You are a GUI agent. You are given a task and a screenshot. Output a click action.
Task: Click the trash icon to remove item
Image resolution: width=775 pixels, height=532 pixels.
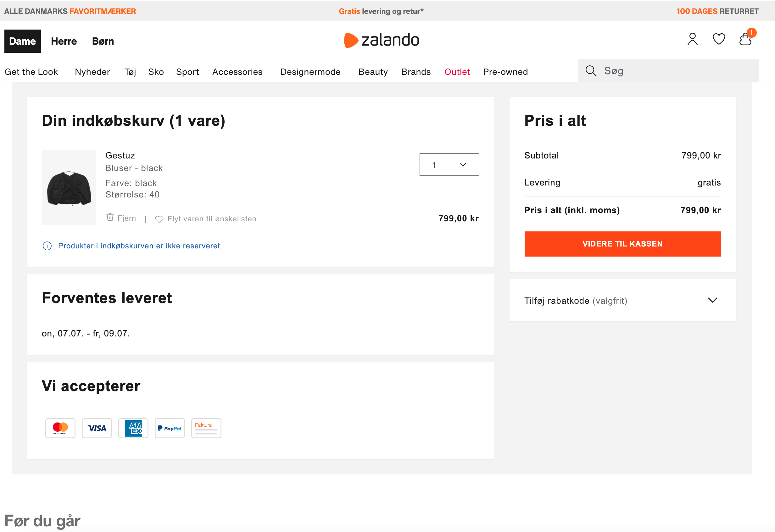coord(110,217)
